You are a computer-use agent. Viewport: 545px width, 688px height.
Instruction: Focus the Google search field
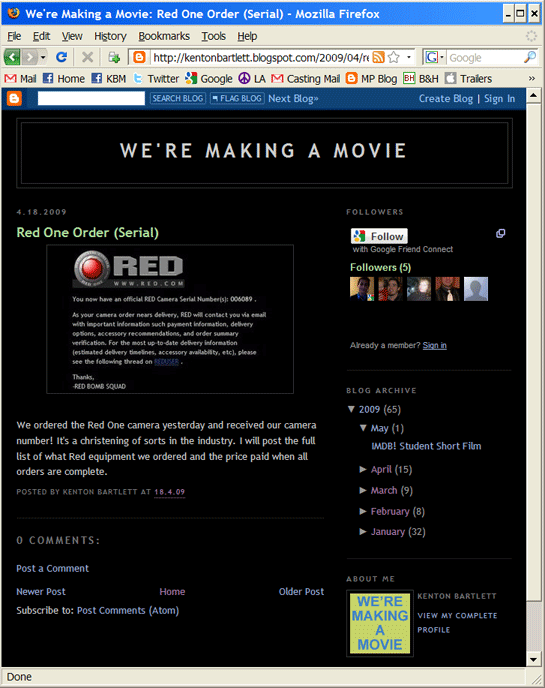click(485, 57)
